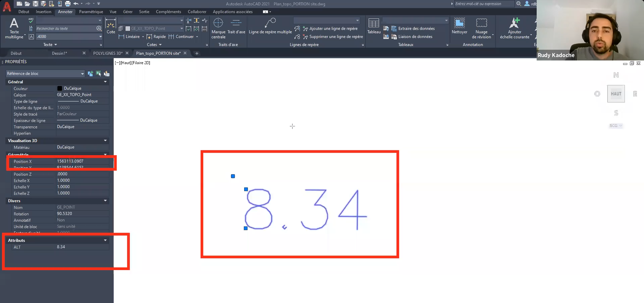Click the Position X value 1563113.0907

pos(70,161)
